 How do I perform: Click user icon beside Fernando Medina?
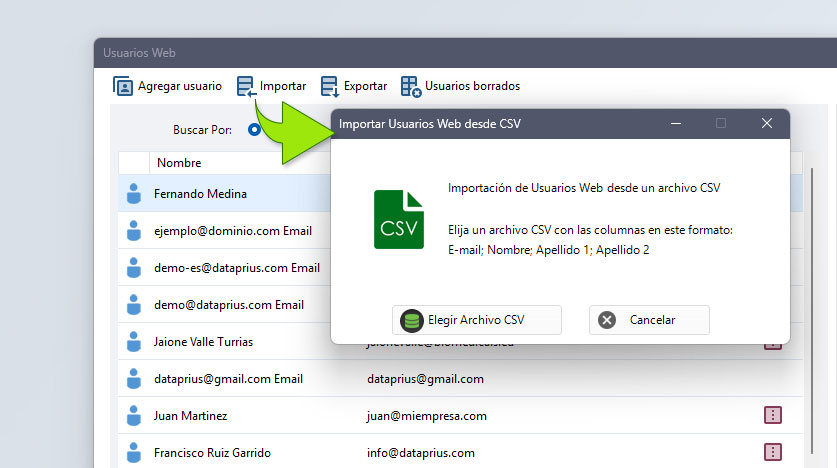click(x=134, y=194)
